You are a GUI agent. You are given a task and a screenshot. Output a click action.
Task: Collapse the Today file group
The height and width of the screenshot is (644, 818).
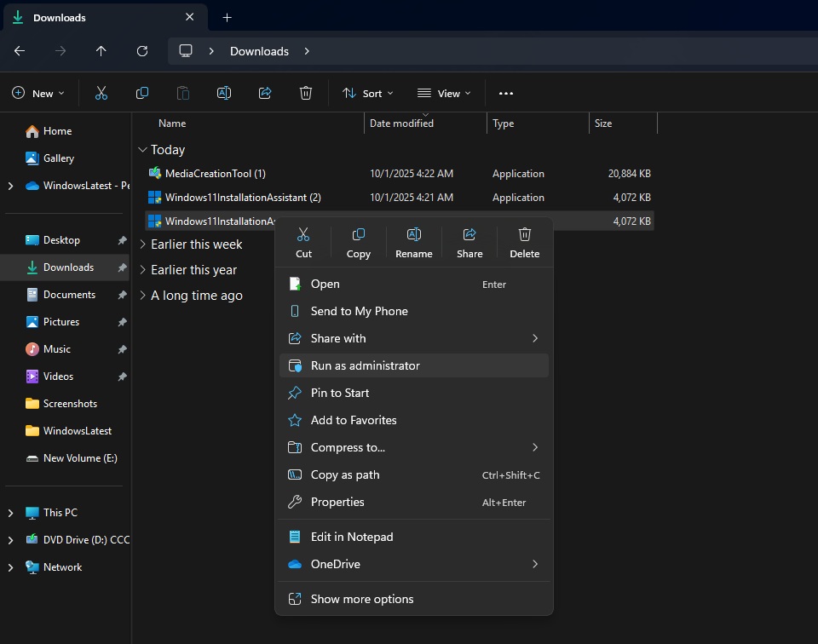click(x=142, y=149)
